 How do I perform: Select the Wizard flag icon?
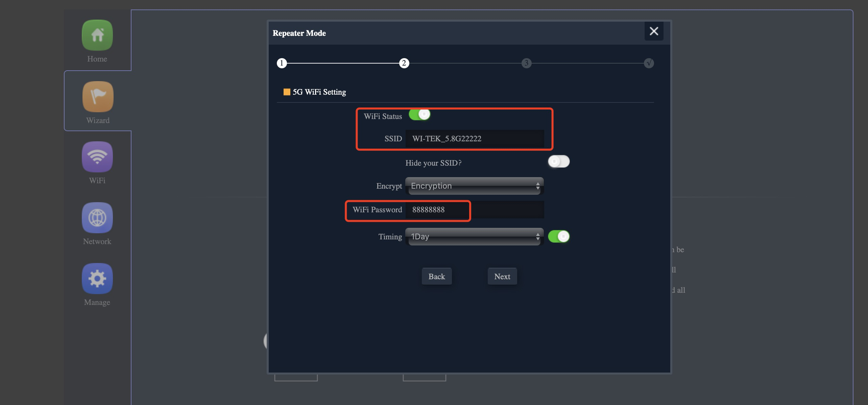point(98,97)
